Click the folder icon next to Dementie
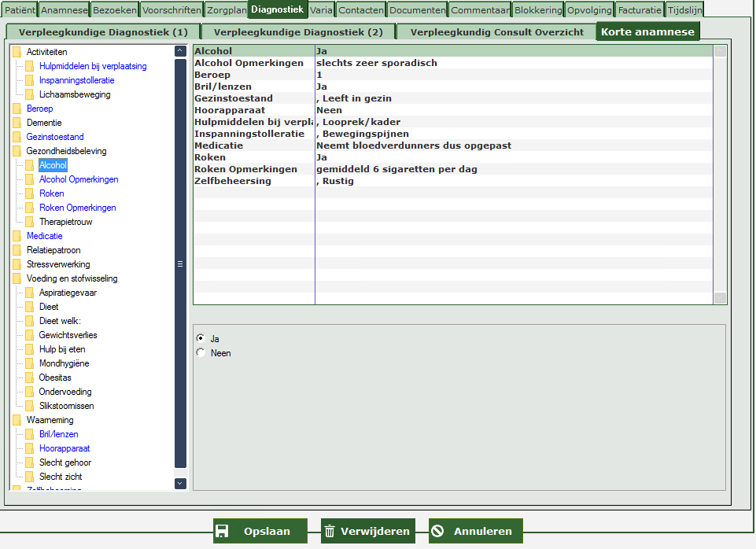Image resolution: width=756 pixels, height=549 pixels. coord(17,123)
